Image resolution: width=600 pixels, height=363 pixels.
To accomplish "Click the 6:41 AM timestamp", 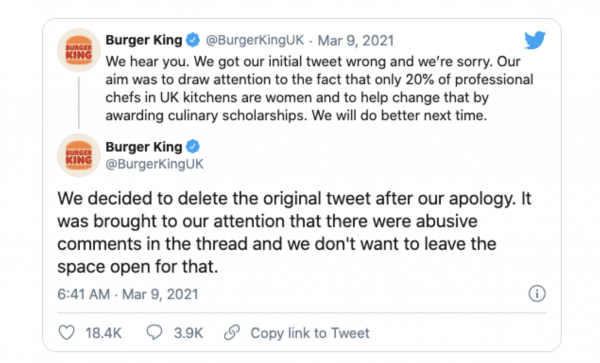I will tap(83, 294).
